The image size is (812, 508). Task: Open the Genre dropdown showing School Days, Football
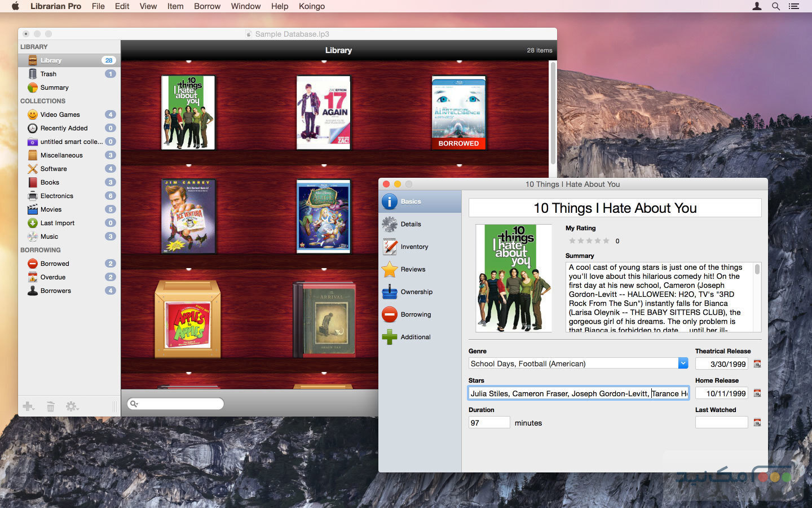[683, 363]
